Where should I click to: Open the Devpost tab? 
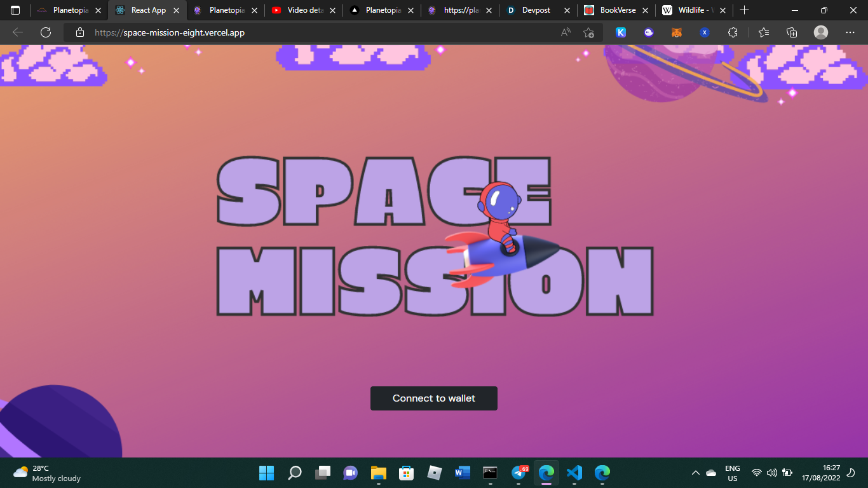539,10
